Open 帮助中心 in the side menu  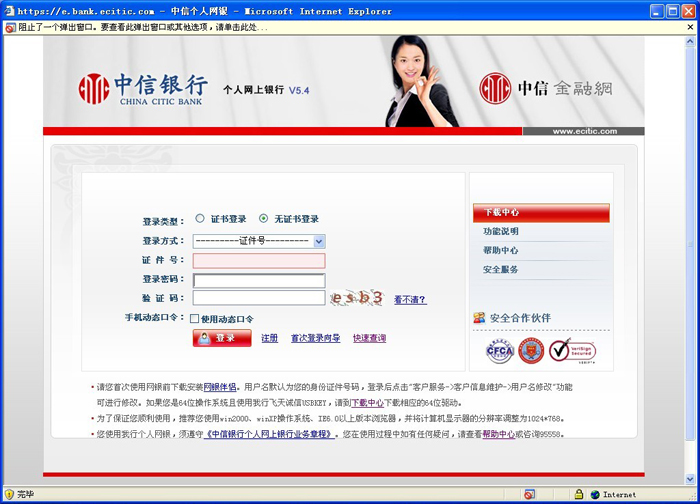(501, 250)
